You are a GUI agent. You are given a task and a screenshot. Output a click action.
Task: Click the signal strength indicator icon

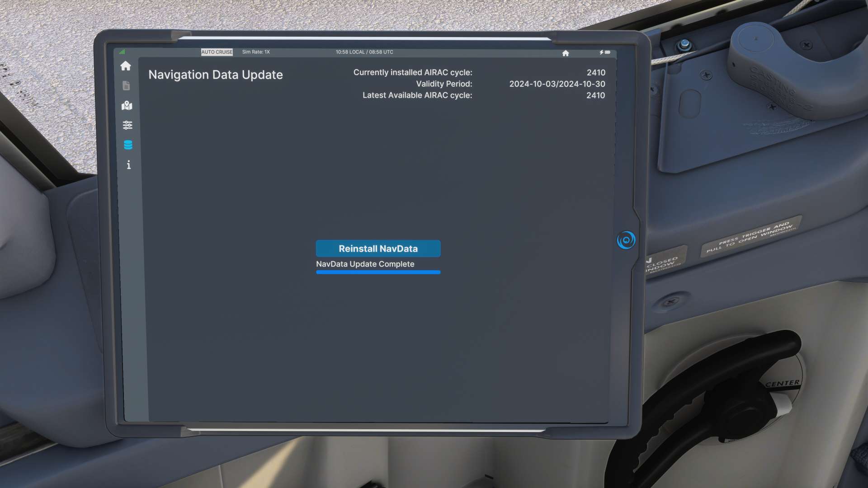pyautogui.click(x=122, y=52)
